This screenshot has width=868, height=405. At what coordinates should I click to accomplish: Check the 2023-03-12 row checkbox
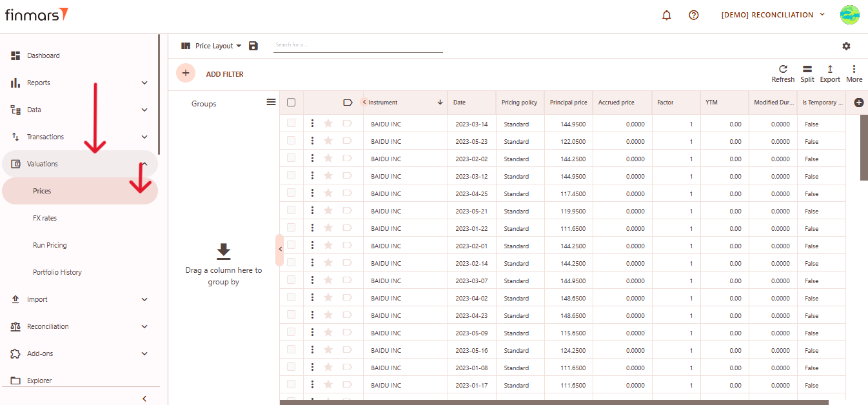click(x=291, y=175)
